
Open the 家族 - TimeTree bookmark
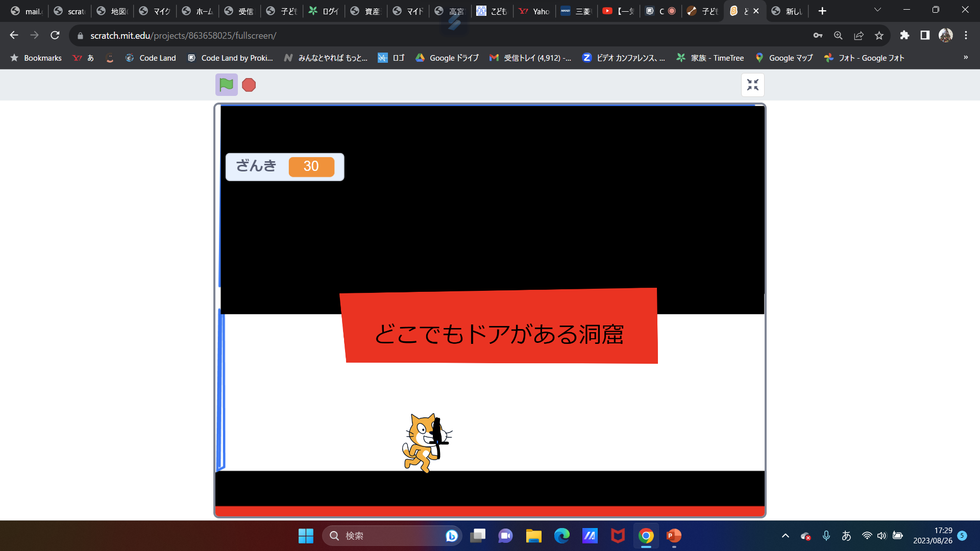coord(710,58)
